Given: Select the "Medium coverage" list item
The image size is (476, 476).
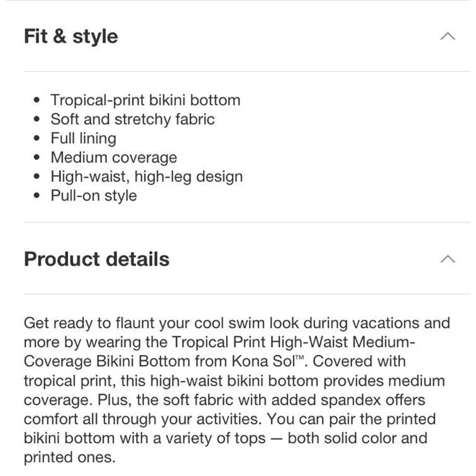Looking at the screenshot, I should (x=114, y=158).
